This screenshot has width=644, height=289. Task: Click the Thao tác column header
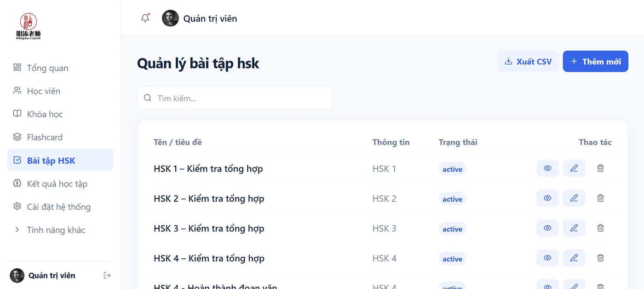pos(595,142)
